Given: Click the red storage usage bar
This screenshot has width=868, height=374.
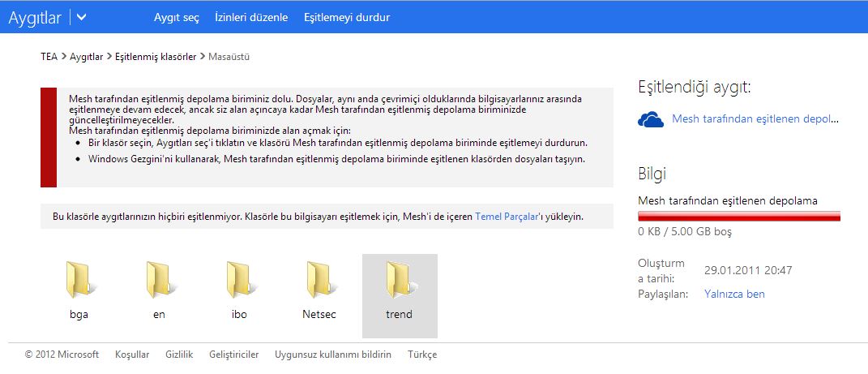Looking at the screenshot, I should [x=739, y=216].
